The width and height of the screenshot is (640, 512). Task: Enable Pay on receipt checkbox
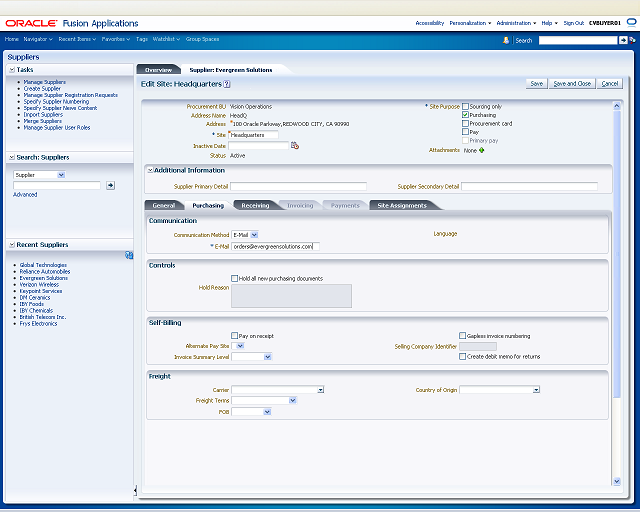[234, 336]
